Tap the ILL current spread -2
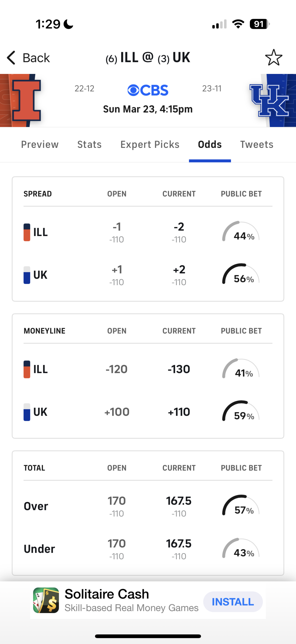The image size is (296, 644). coord(179,227)
